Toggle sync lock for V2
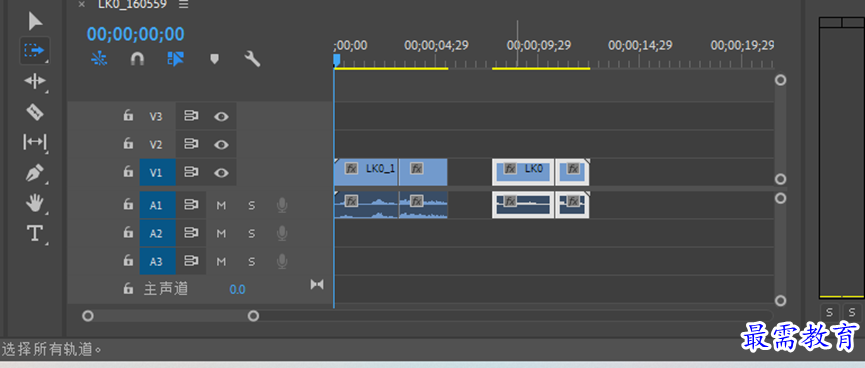Screen dimensions: 865x368 tap(191, 145)
